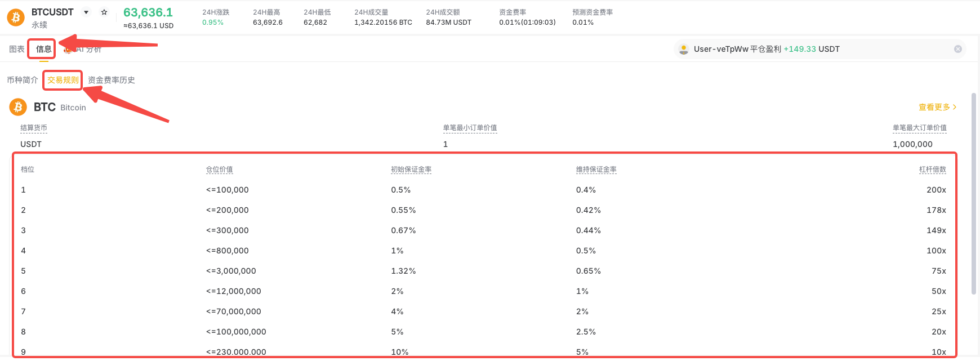Open the BTCUSDT pair dropdown arrow

click(86, 12)
